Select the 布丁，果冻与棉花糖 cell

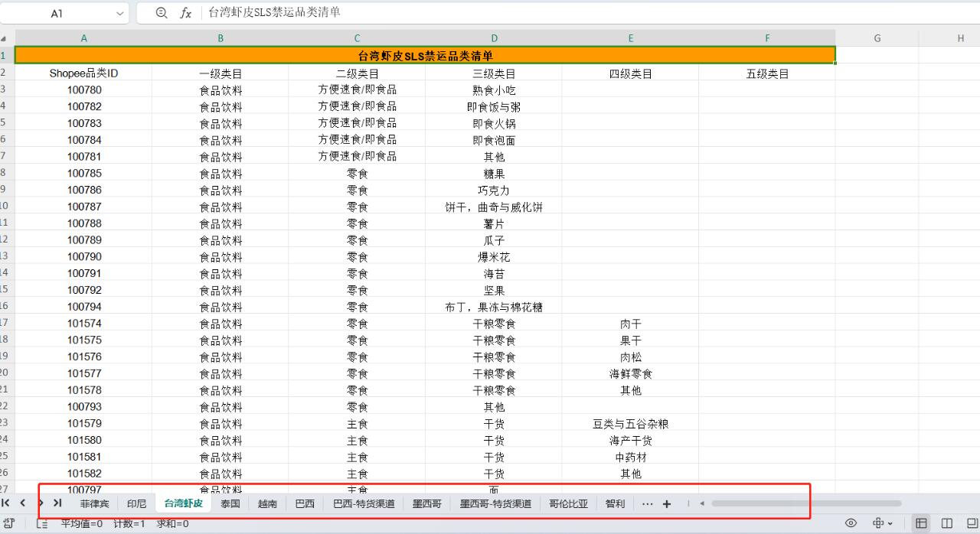(494, 307)
